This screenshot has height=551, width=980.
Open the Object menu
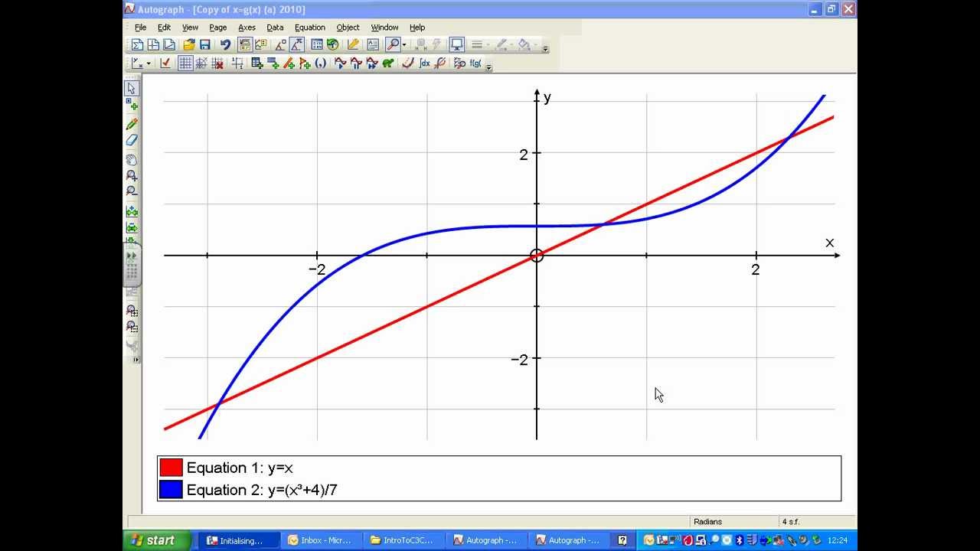click(348, 28)
